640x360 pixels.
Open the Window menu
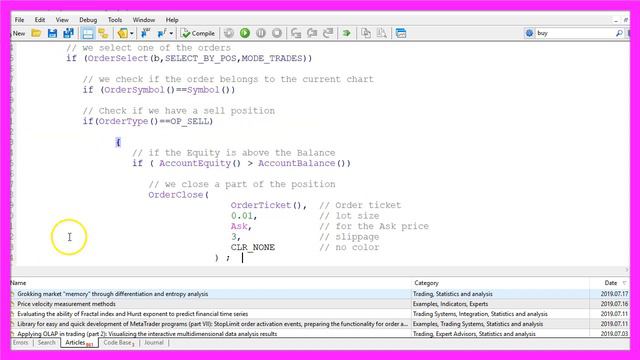(144, 20)
